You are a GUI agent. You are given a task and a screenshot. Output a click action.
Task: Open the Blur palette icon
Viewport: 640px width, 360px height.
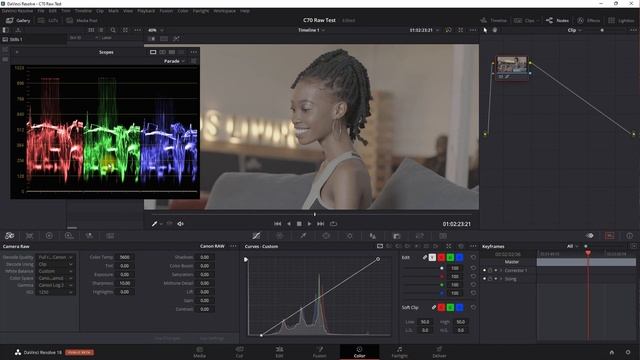click(396, 236)
